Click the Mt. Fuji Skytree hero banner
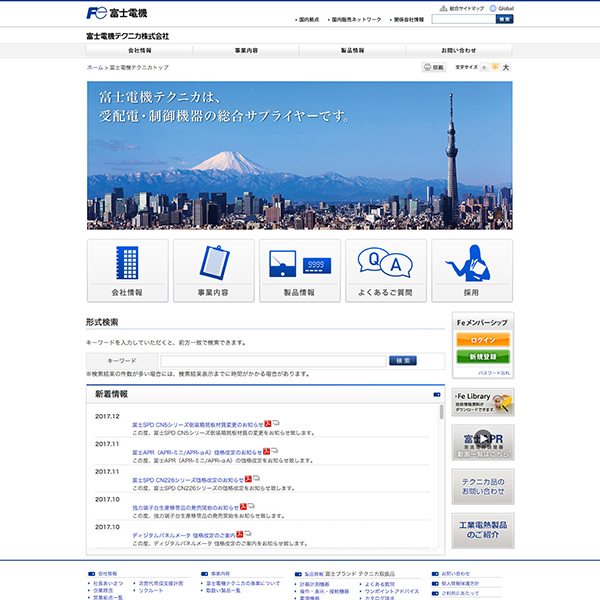This screenshot has width=600, height=600. click(300, 155)
